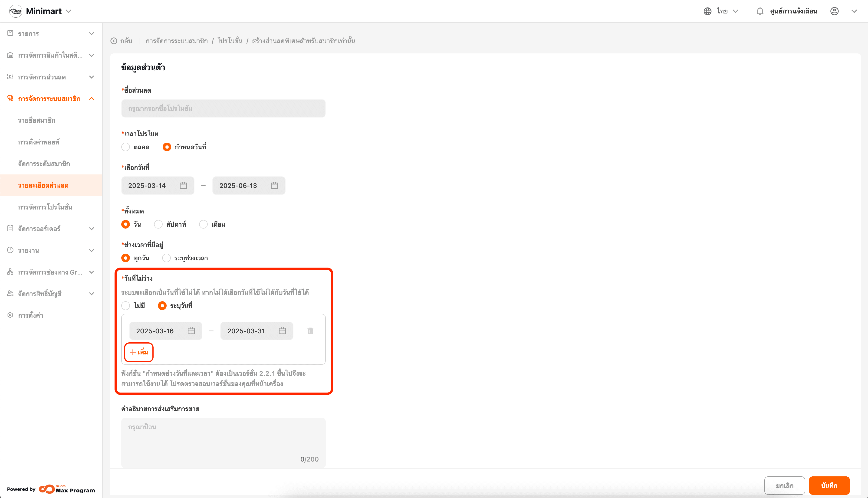The image size is (868, 498).
Task: Open calendar for end date 2025-06-13
Action: 274,185
